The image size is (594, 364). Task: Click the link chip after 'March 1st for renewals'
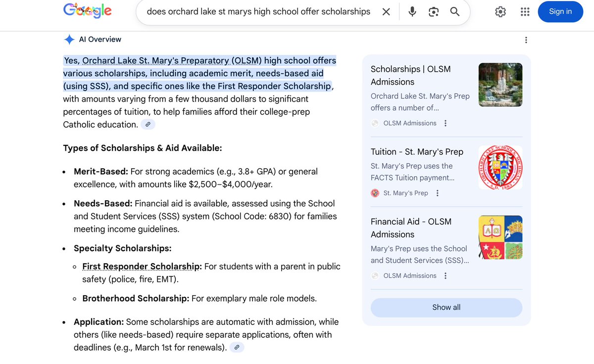pos(237,347)
